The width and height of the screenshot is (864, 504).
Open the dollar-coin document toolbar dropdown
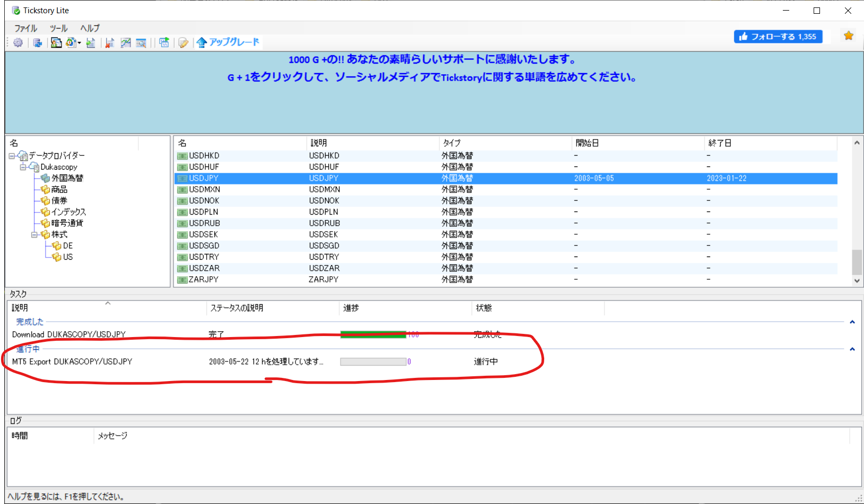[x=73, y=42]
